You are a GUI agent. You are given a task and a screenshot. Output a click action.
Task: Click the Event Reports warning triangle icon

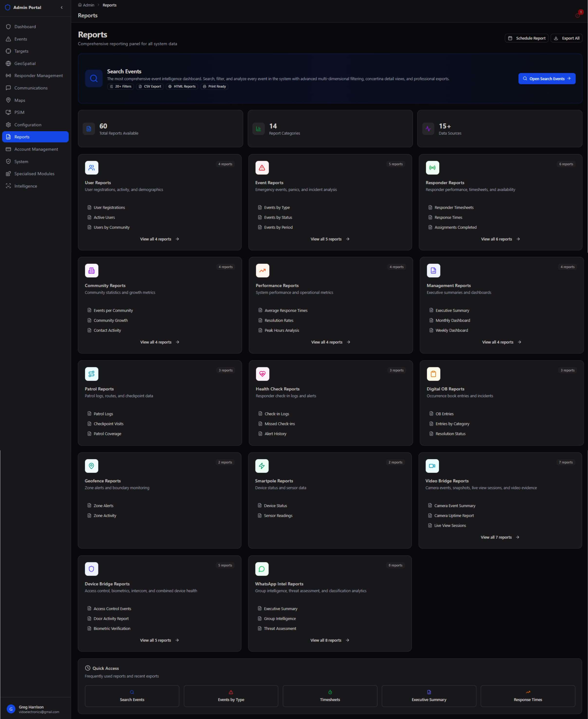pos(262,168)
